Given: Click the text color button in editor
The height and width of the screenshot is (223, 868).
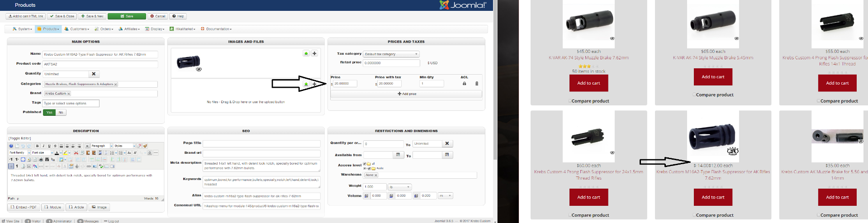Looking at the screenshot, I should click(x=57, y=153).
